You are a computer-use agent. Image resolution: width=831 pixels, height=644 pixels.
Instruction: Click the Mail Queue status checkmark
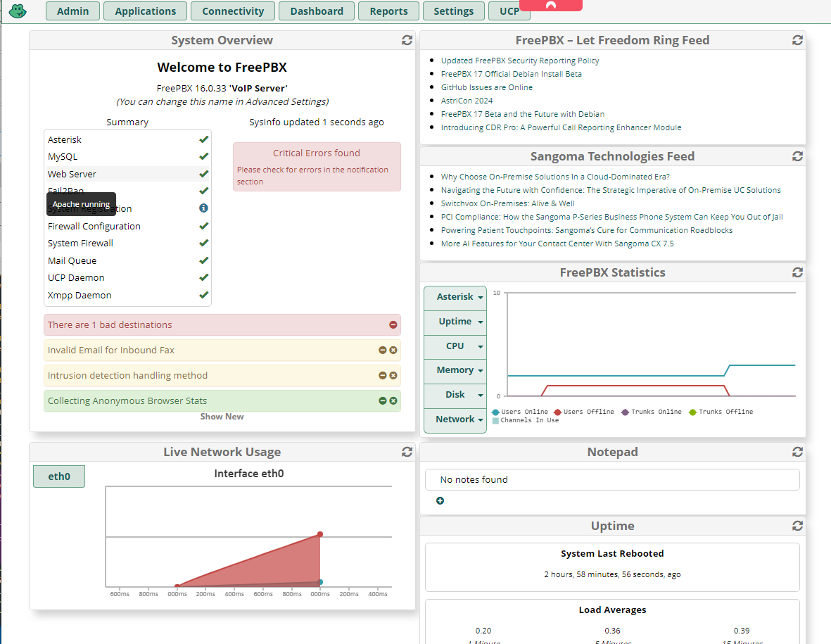pos(203,260)
